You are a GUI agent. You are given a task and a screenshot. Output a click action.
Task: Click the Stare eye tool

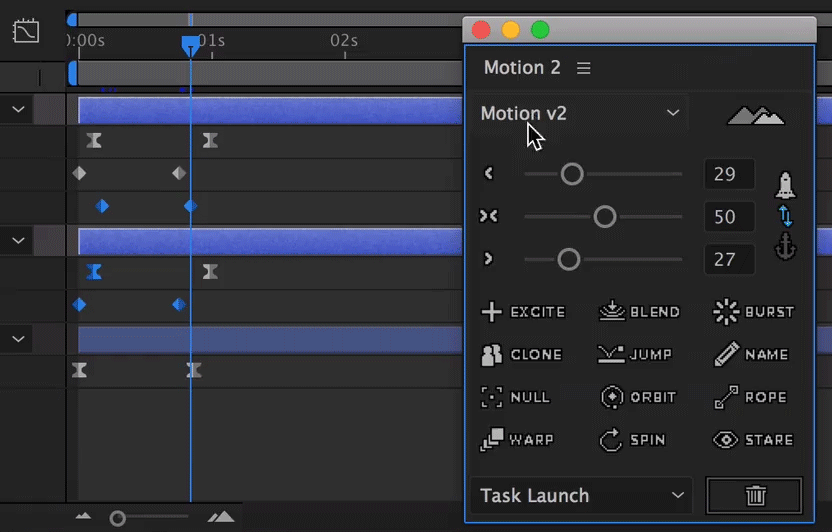click(x=754, y=440)
